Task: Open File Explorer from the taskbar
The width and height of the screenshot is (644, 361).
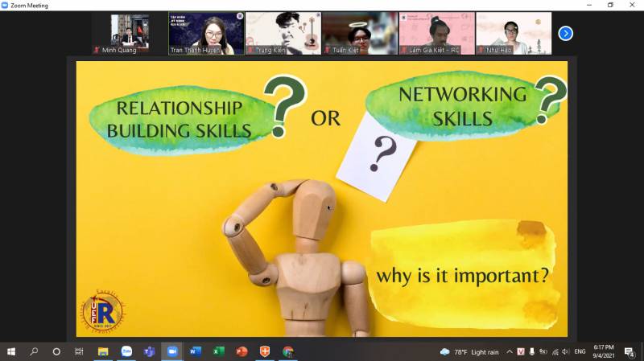Action: [x=103, y=351]
